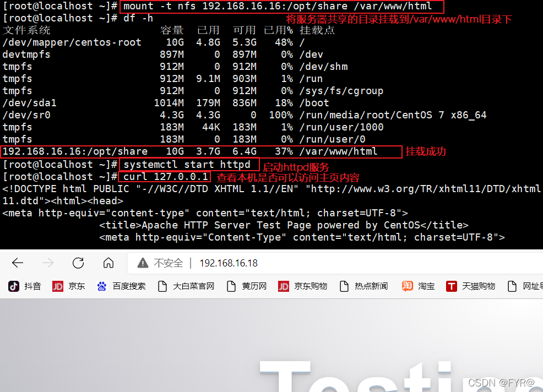Open the 京东购物 bookmark label
Image resolution: width=543 pixels, height=392 pixels.
pyautogui.click(x=311, y=286)
